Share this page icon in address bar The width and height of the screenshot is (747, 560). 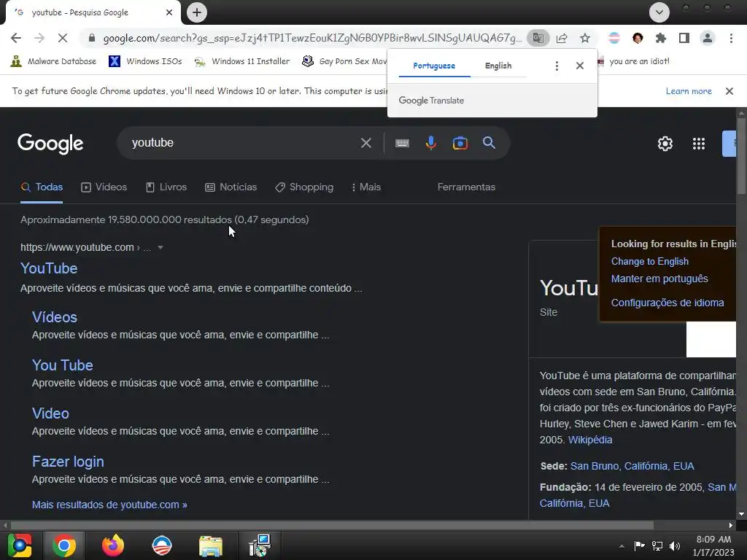(562, 38)
